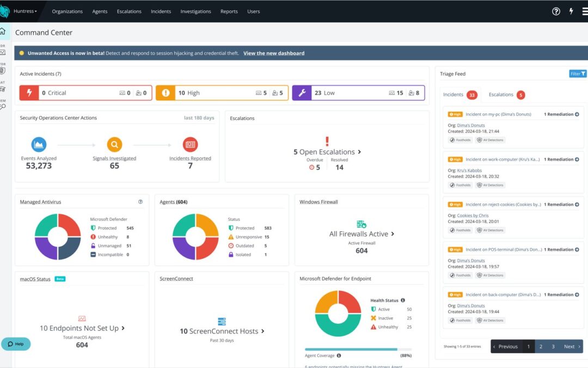Expand remediation arrow for POS-terminal incident
The image size is (588, 368).
577,249
